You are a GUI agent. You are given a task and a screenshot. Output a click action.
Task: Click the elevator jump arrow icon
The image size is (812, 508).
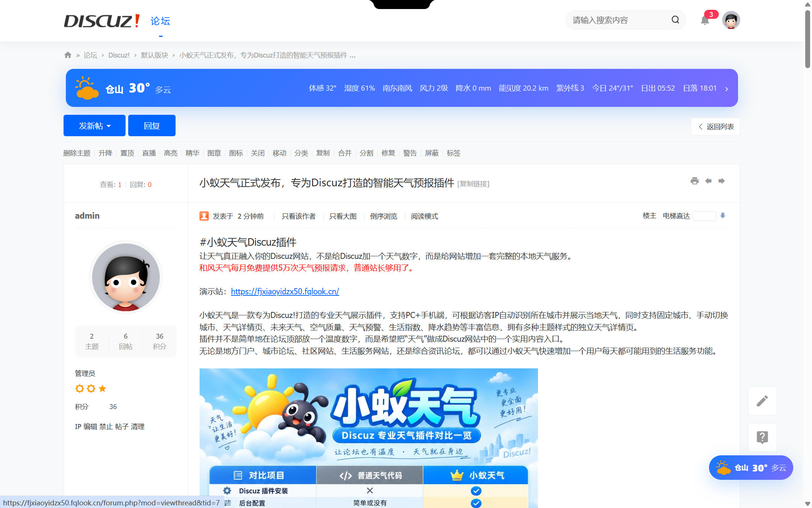tap(723, 216)
